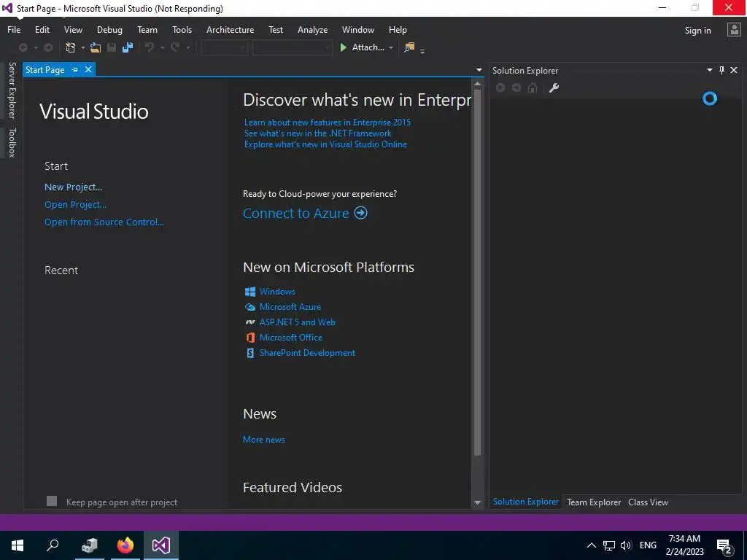
Task: Click the Solution Explorer Forward icon
Action: (x=516, y=87)
